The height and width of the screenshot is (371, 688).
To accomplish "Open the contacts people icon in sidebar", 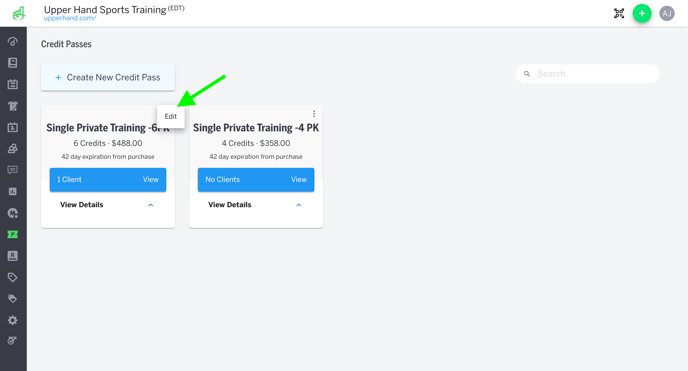I will point(13,149).
